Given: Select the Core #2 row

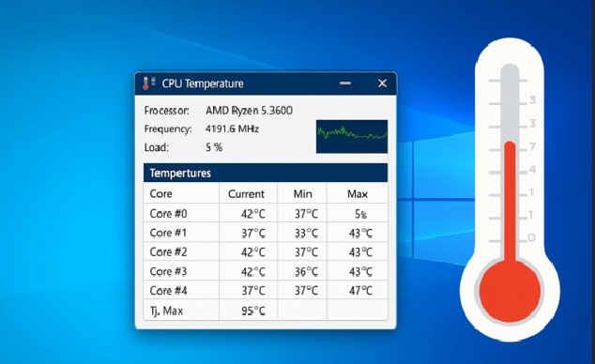Looking at the screenshot, I should tap(266, 251).
